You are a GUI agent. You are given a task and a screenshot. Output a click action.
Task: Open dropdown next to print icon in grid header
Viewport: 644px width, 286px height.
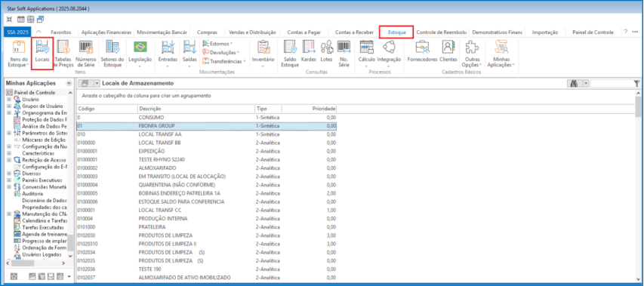[x=97, y=83]
